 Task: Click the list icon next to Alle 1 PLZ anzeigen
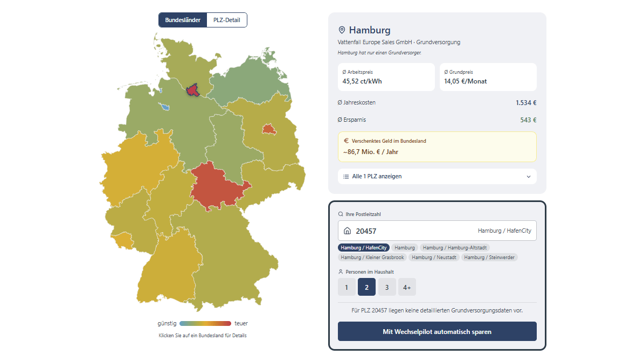click(345, 176)
